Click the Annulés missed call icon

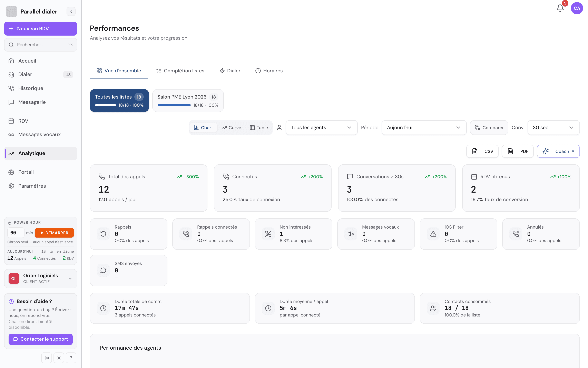coord(516,234)
